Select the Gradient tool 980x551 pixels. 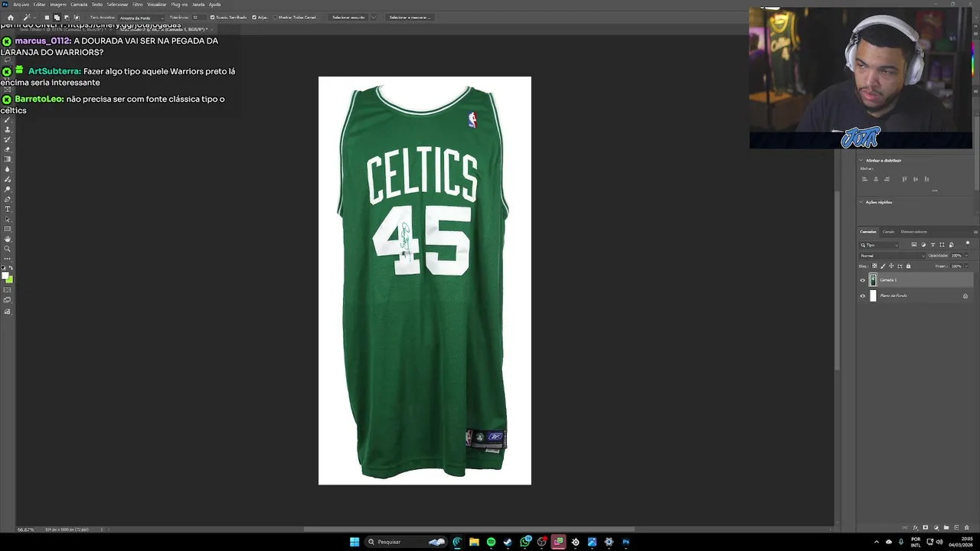8,159
